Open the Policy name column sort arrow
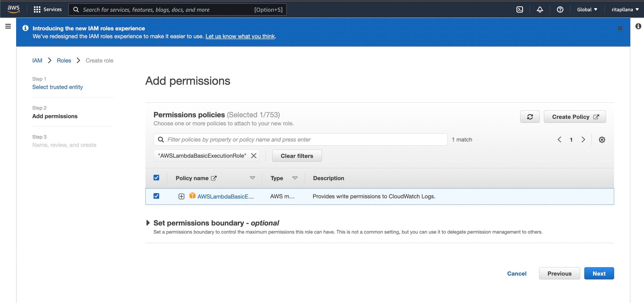The image size is (644, 303). point(252,178)
